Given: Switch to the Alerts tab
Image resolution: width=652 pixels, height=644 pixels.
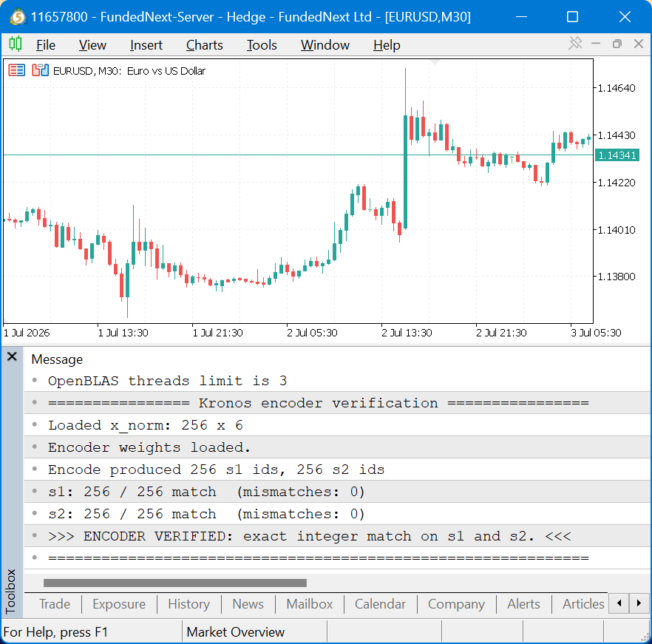Looking at the screenshot, I should [x=523, y=604].
